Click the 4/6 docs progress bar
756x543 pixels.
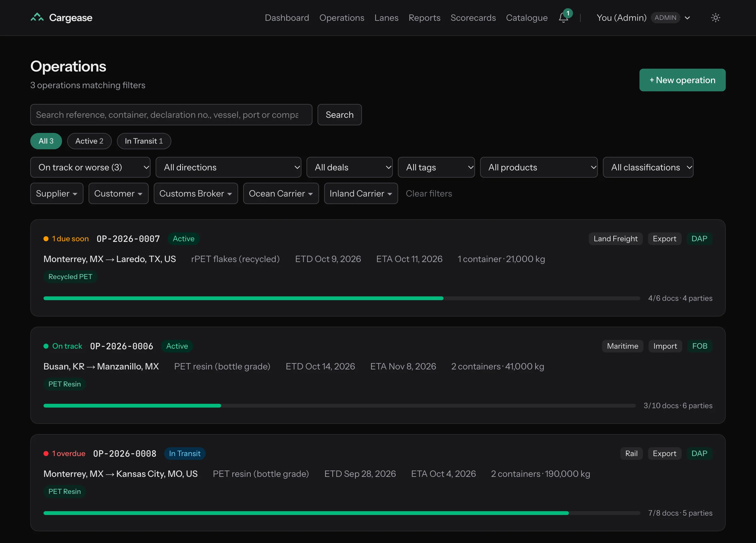point(341,298)
